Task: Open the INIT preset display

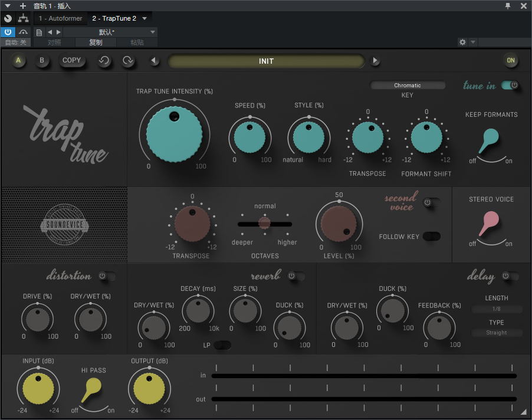Action: (267, 61)
